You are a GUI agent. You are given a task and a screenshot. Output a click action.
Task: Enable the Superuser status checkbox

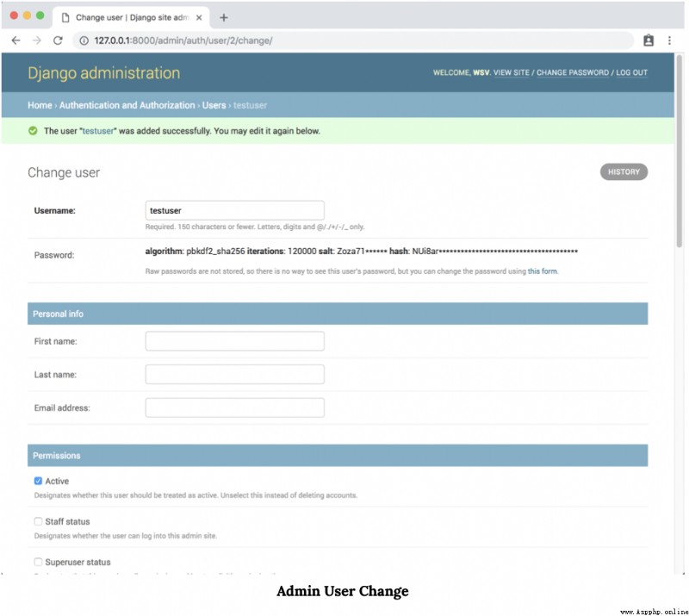tap(38, 562)
